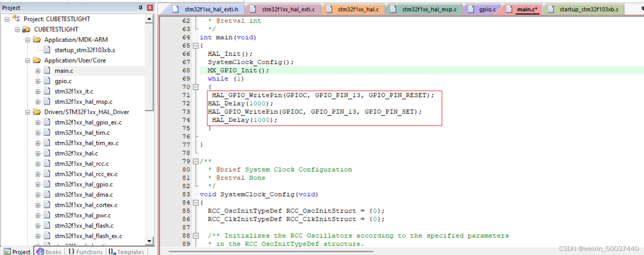Collapse SystemClock_Config fold at line 84
644x255 pixels.
point(195,202)
